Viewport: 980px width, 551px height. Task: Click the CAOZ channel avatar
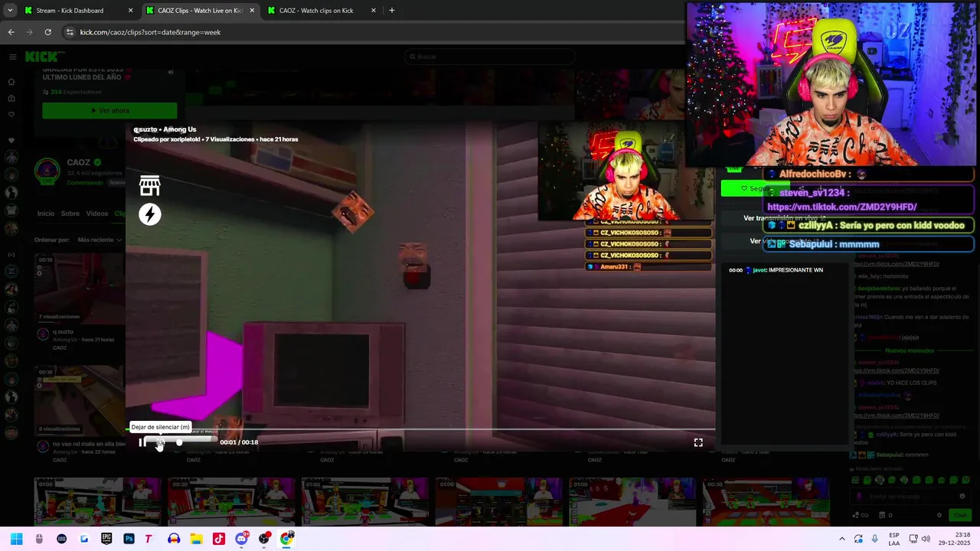coord(47,171)
